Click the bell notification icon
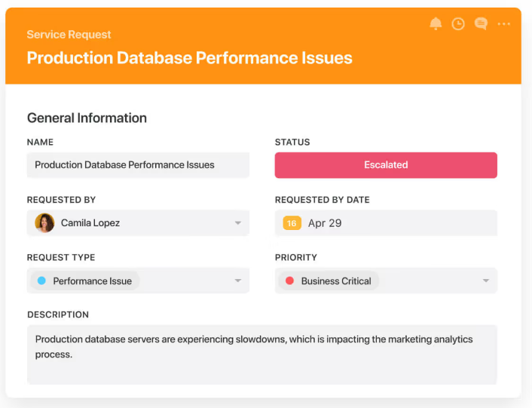Viewport: 532px width, 408px height. click(436, 24)
